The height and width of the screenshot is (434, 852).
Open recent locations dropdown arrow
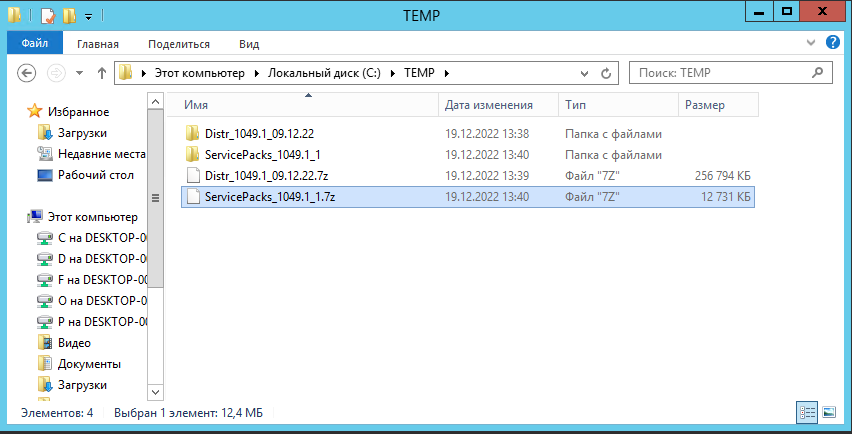tap(79, 73)
